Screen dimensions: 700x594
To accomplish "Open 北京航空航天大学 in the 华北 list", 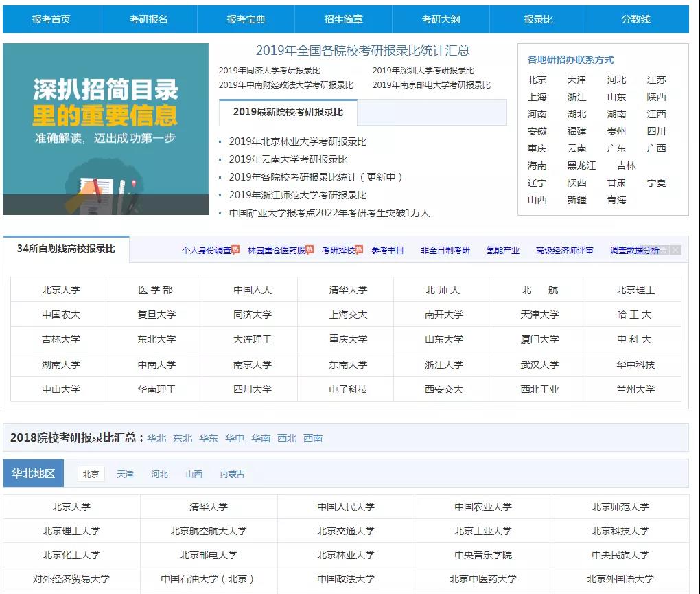I will [x=208, y=531].
